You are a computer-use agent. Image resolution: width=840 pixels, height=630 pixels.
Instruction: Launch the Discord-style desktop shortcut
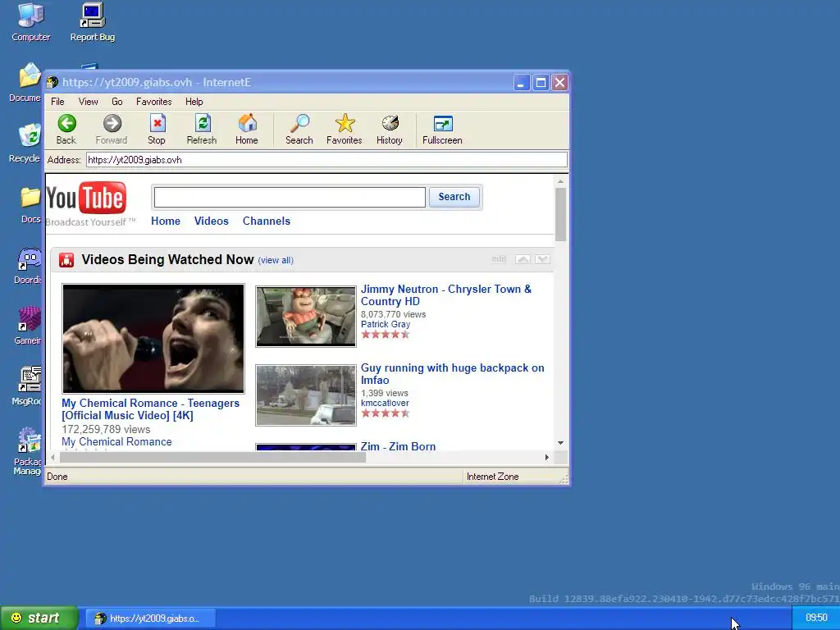(x=29, y=266)
